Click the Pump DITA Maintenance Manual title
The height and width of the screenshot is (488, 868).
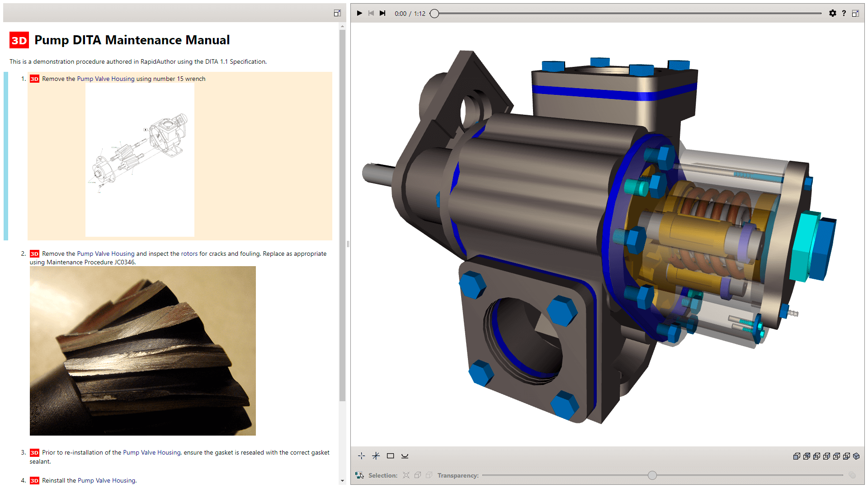[132, 40]
